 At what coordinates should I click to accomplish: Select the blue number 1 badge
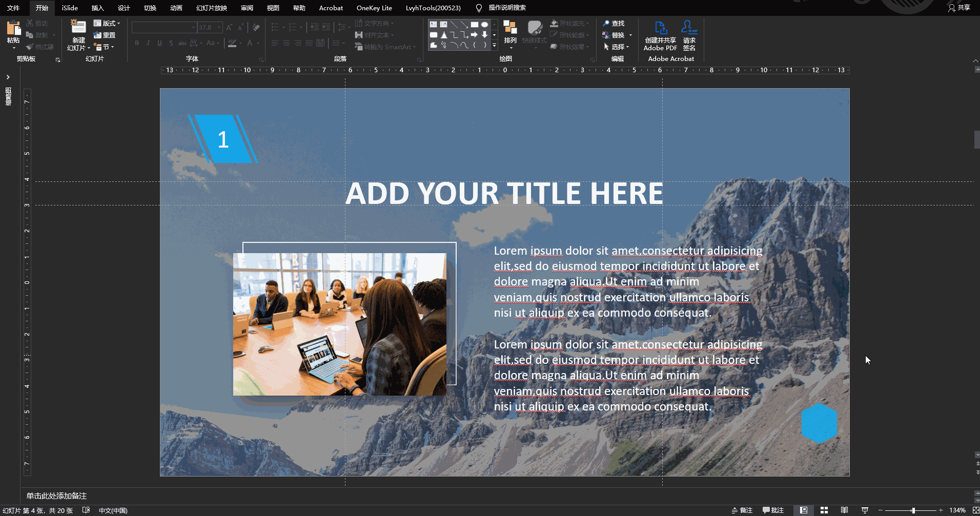pos(223,139)
